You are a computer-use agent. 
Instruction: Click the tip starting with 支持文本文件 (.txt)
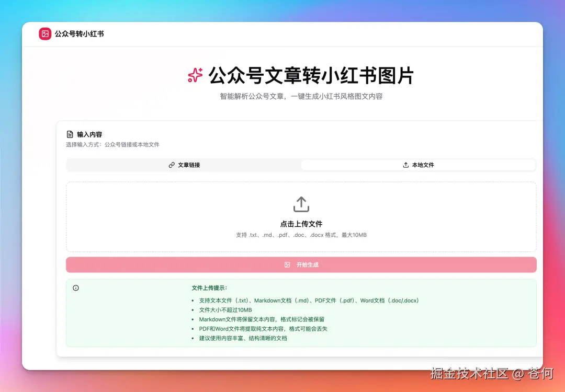(309, 301)
